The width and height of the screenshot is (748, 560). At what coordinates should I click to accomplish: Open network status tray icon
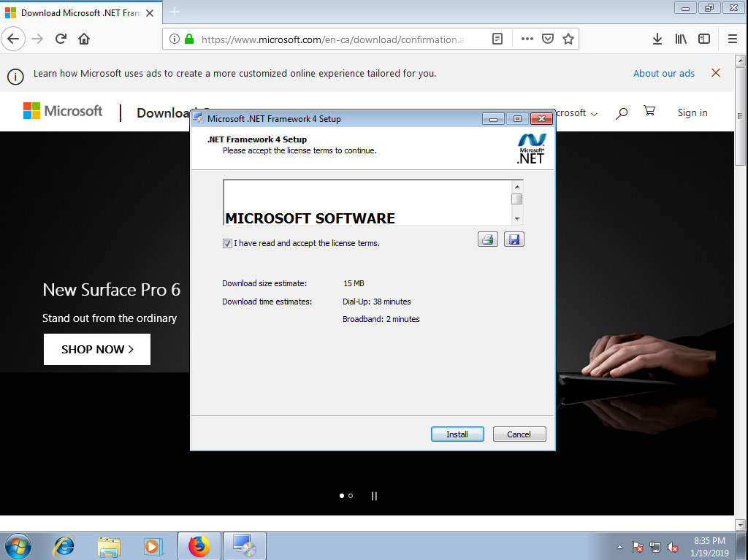(655, 547)
